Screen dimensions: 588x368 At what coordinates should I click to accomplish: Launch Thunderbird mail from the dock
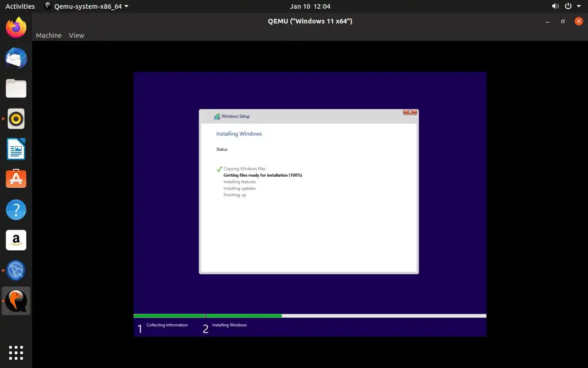(x=16, y=58)
